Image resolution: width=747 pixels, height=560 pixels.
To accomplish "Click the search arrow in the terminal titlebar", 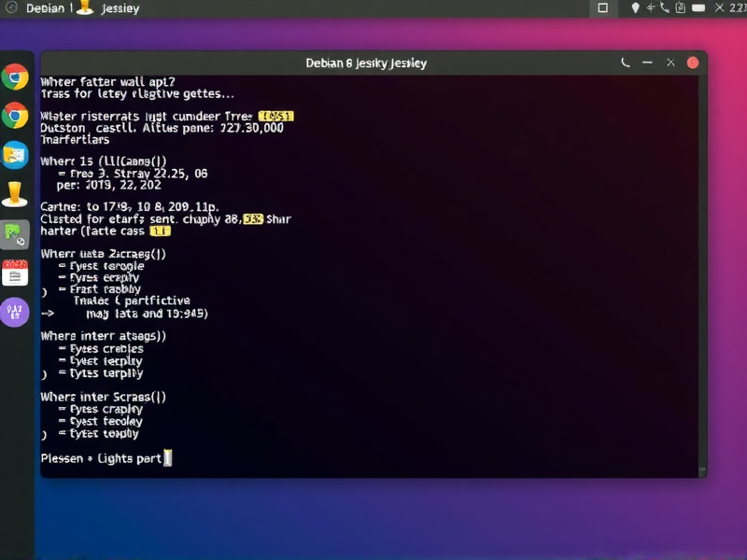I will [625, 63].
